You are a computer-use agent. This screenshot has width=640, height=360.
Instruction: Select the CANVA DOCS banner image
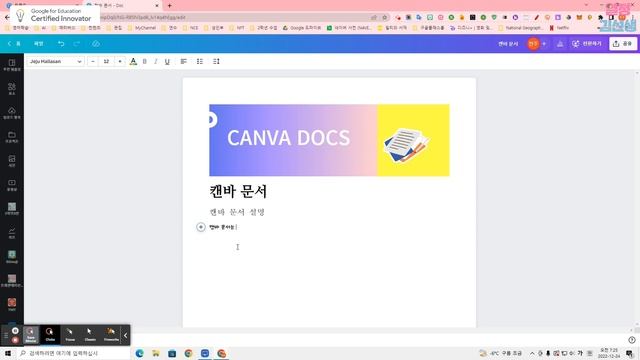point(329,140)
